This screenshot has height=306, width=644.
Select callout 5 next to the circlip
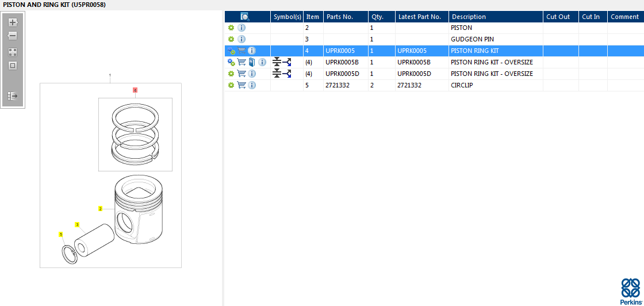click(x=61, y=235)
